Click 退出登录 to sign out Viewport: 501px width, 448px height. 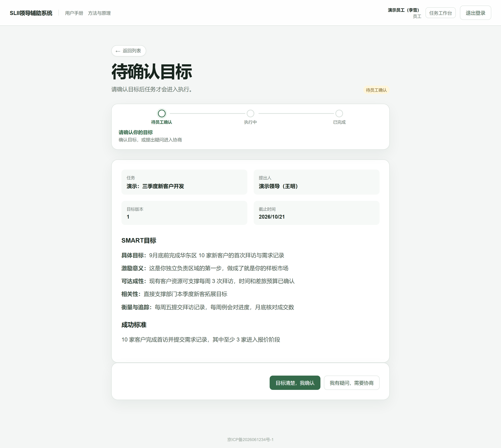(475, 13)
